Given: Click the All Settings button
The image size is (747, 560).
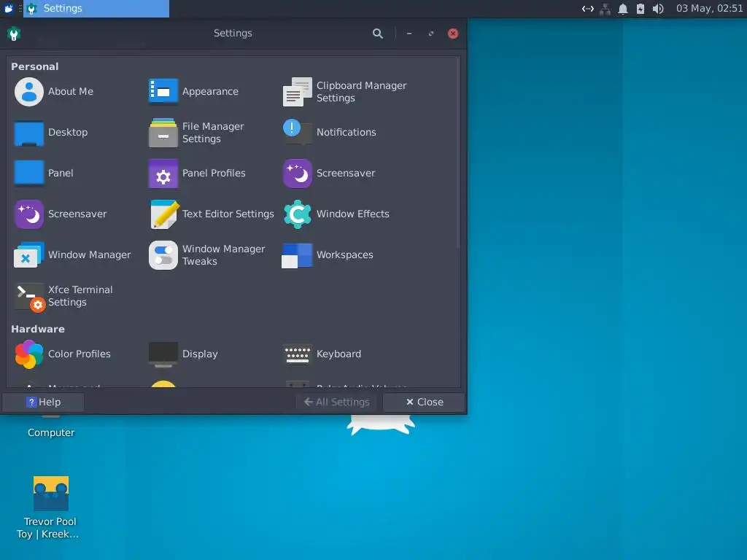Looking at the screenshot, I should click(x=336, y=402).
